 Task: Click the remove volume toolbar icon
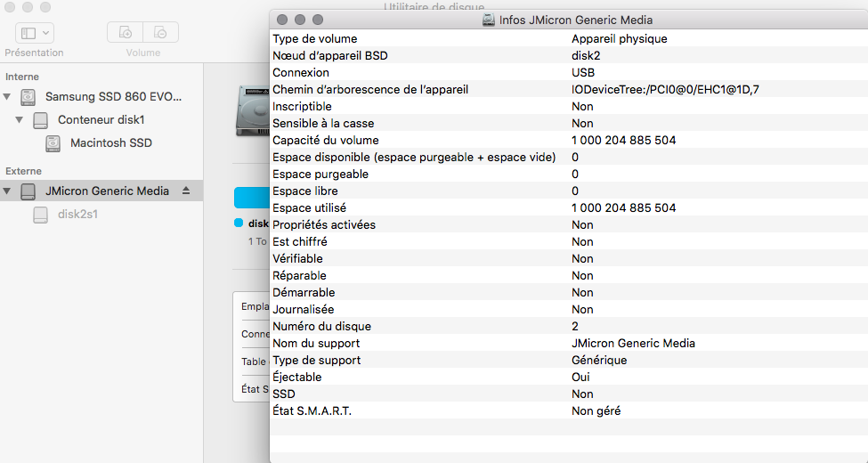click(160, 33)
